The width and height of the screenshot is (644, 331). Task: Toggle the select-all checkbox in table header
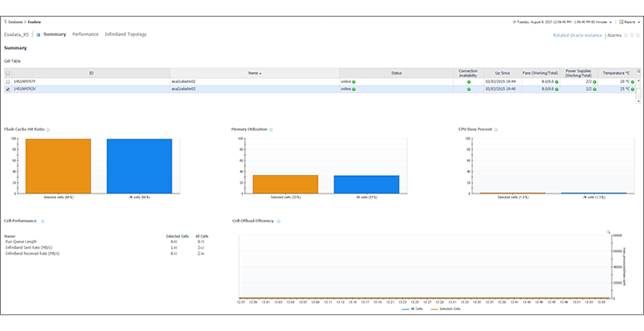(8, 74)
